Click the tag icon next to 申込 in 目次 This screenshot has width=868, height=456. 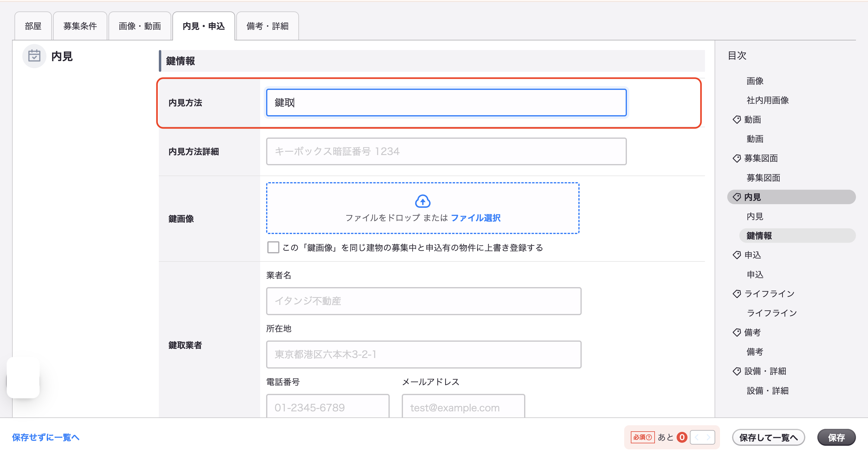pyautogui.click(x=737, y=255)
